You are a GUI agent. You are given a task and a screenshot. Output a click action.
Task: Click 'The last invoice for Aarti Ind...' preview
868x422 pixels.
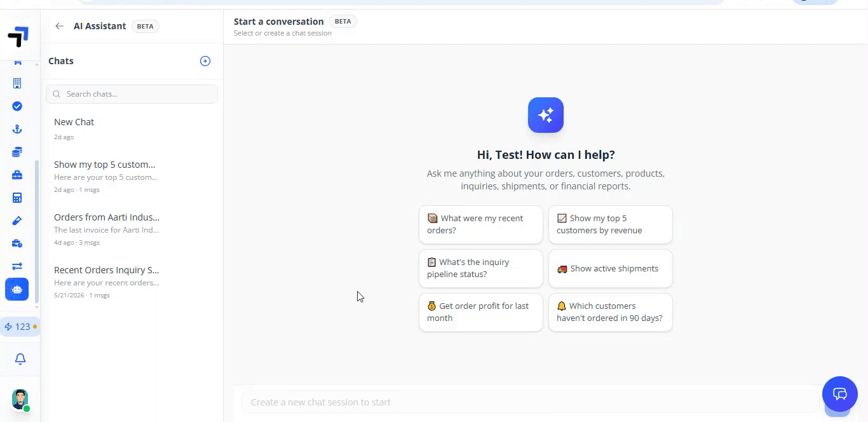coord(107,230)
